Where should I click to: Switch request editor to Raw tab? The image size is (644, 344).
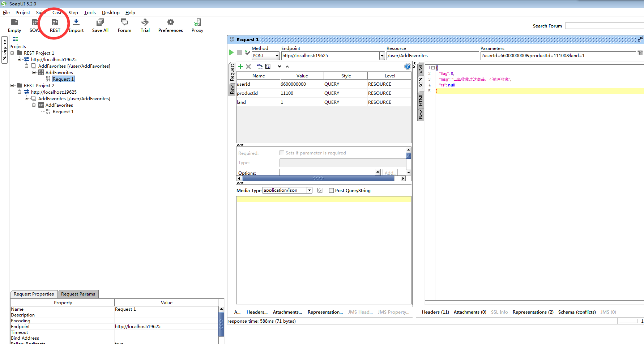232,89
